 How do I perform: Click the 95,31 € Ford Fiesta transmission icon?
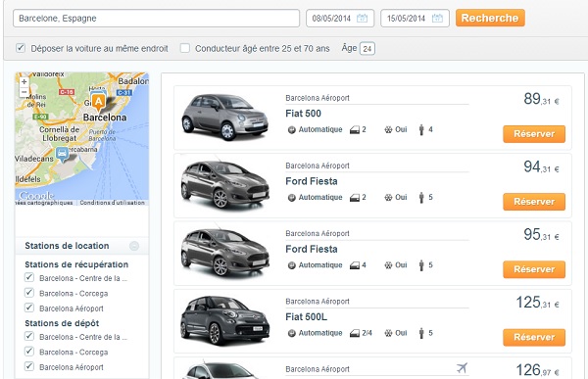pos(291,265)
